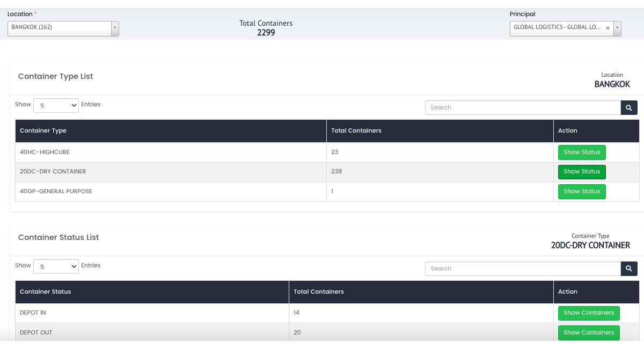This screenshot has width=644, height=349.
Task: Sort by Container Status column header
Action: click(x=46, y=292)
